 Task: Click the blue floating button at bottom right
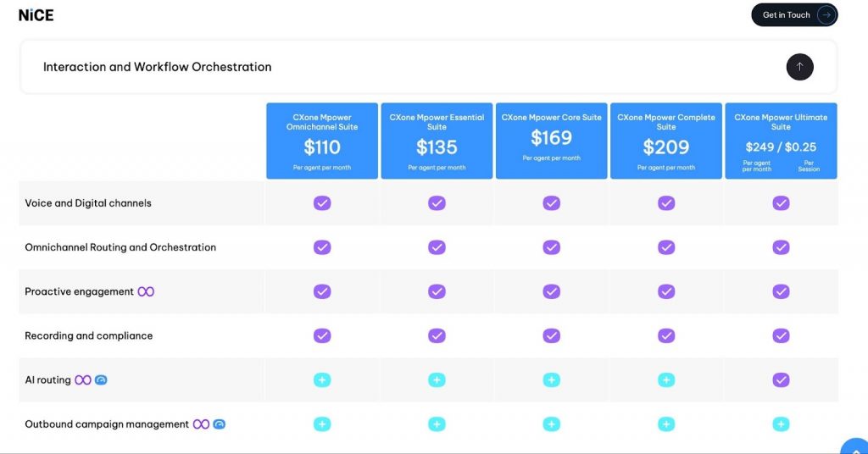[x=854, y=447]
